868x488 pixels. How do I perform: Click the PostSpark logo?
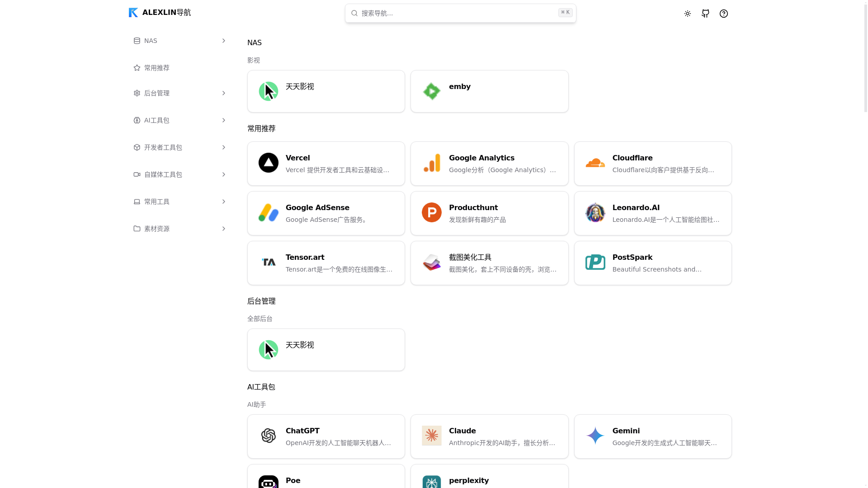pos(595,262)
